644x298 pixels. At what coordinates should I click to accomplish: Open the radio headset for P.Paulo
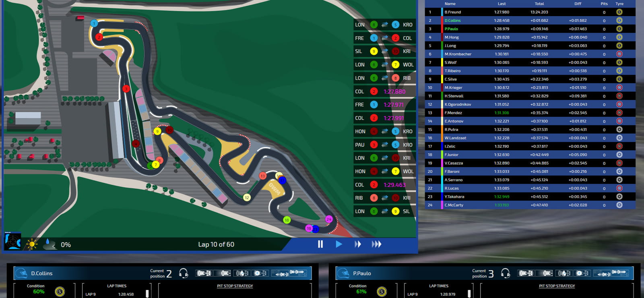tap(506, 273)
